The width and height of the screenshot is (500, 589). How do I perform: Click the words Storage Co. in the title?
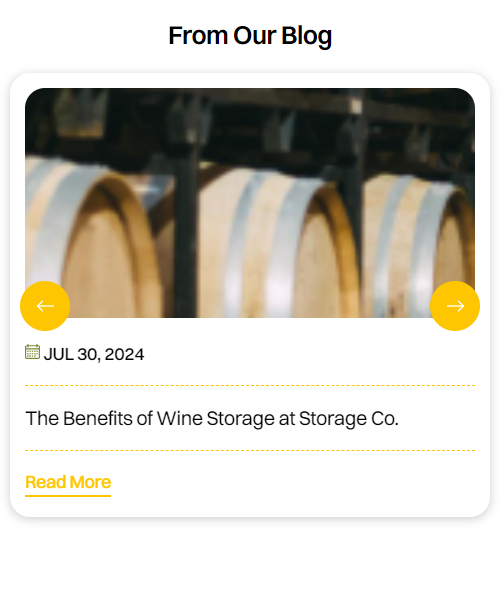(x=349, y=418)
